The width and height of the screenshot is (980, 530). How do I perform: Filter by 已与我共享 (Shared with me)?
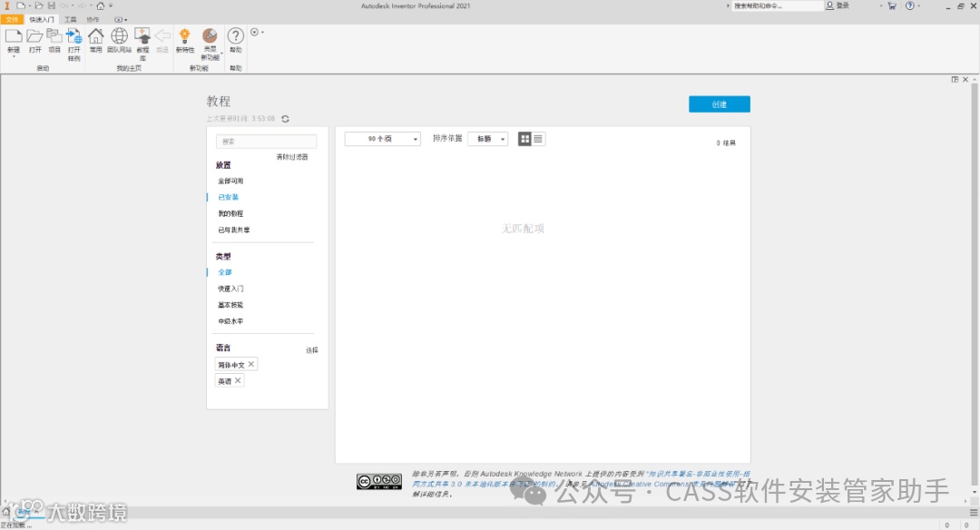pos(234,230)
